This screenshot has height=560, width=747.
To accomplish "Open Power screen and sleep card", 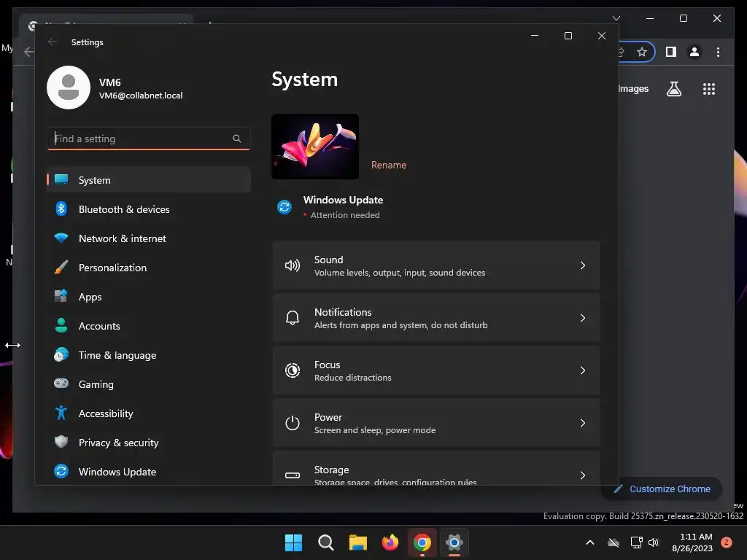I will click(x=436, y=423).
